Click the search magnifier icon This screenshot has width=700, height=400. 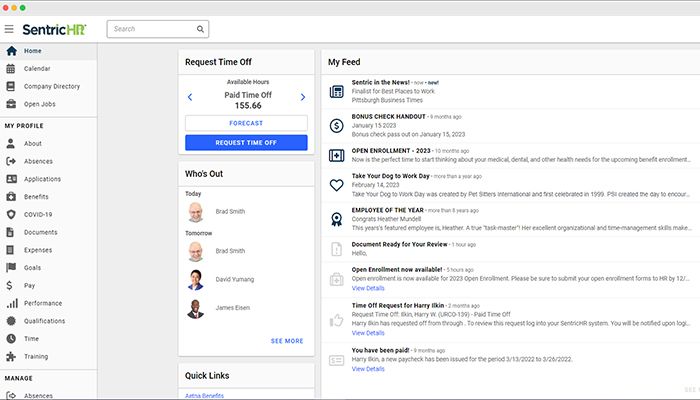[200, 29]
